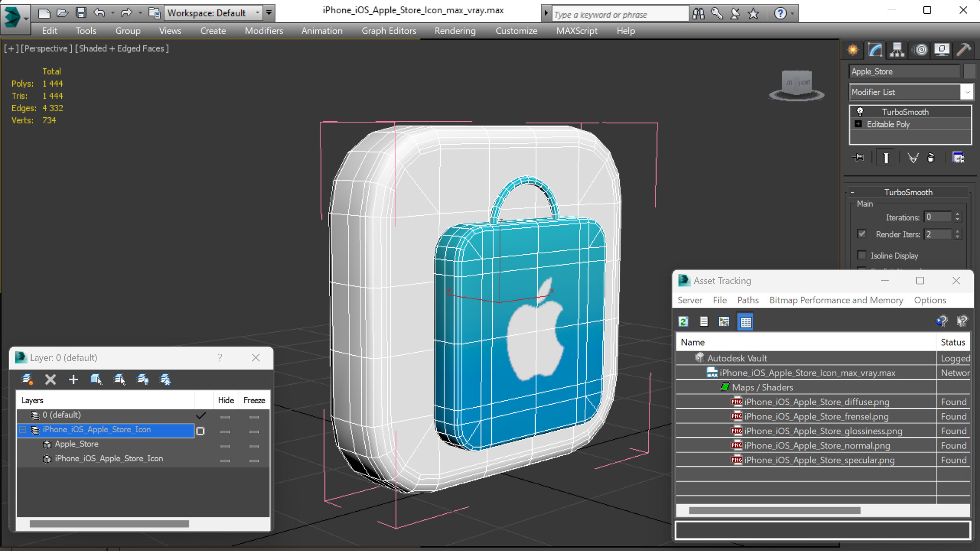Hide/unhide all layers icon
This screenshot has height=551, width=980.
click(142, 379)
